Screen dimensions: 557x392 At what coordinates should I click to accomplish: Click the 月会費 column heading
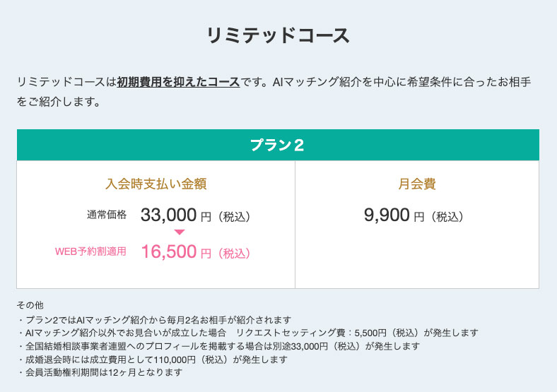(x=417, y=184)
